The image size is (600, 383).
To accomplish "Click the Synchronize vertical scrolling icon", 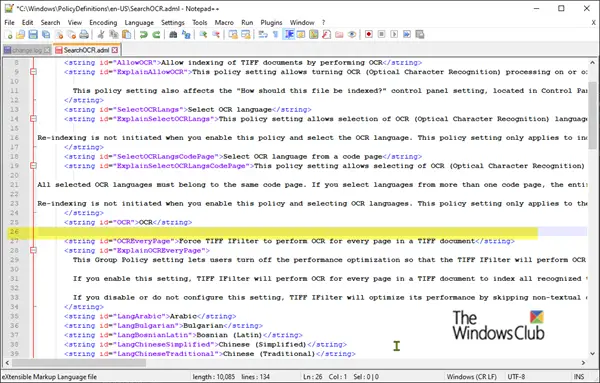I will (x=233, y=34).
